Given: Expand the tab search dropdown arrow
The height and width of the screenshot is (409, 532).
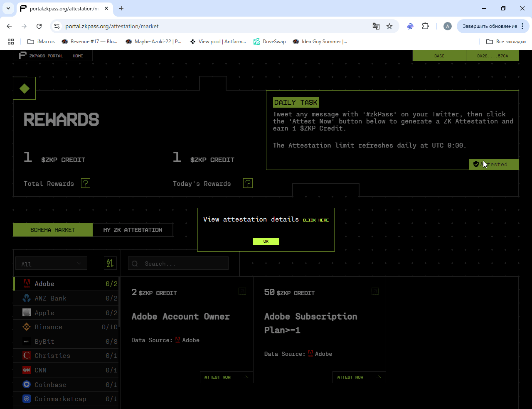Looking at the screenshot, I should 8,8.
